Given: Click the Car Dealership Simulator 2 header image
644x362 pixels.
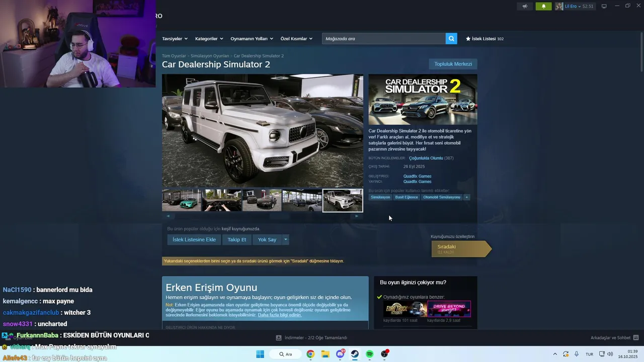Looking at the screenshot, I should click(x=423, y=100).
